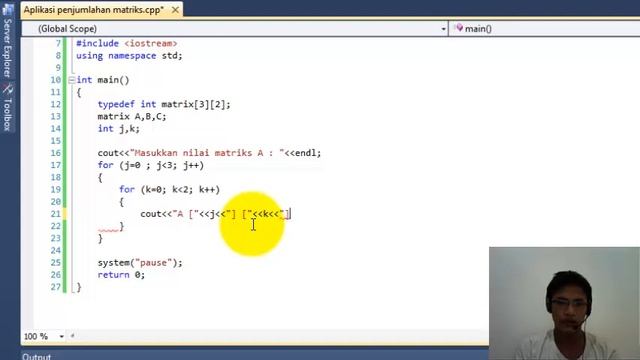
Task: Click the webcam video overlay
Action: (564, 303)
